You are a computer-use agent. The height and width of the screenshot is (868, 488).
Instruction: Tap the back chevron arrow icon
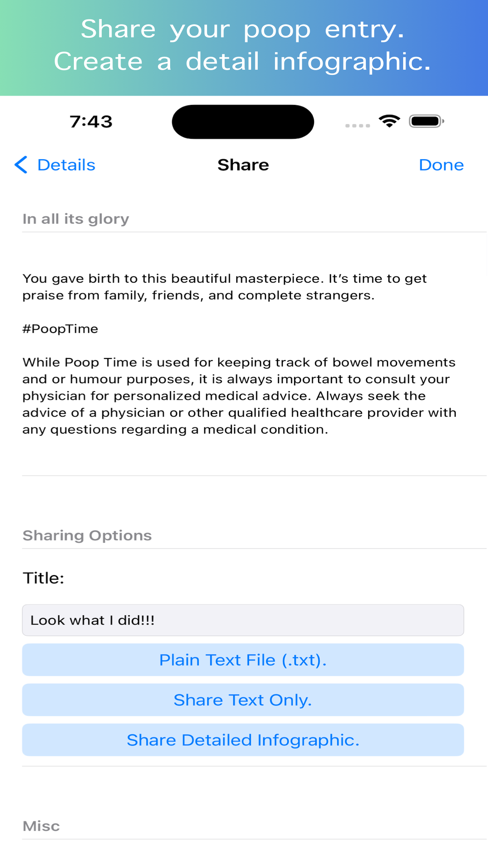pyautogui.click(x=21, y=165)
